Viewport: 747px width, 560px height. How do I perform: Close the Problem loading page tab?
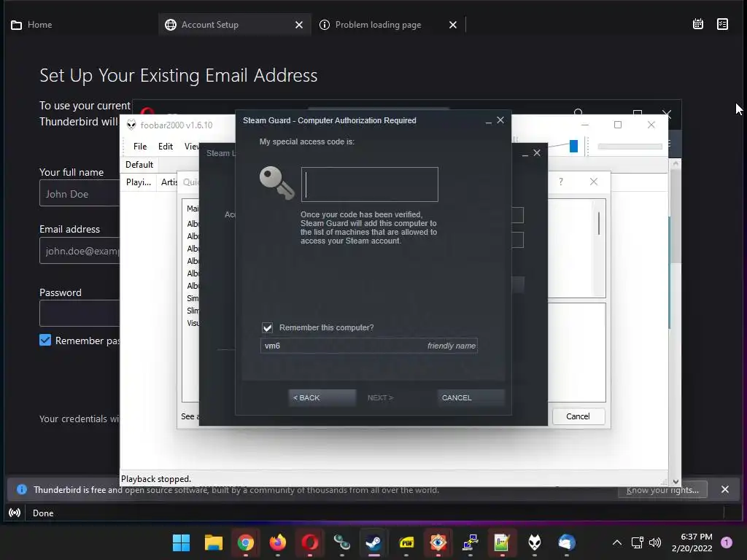tap(452, 25)
